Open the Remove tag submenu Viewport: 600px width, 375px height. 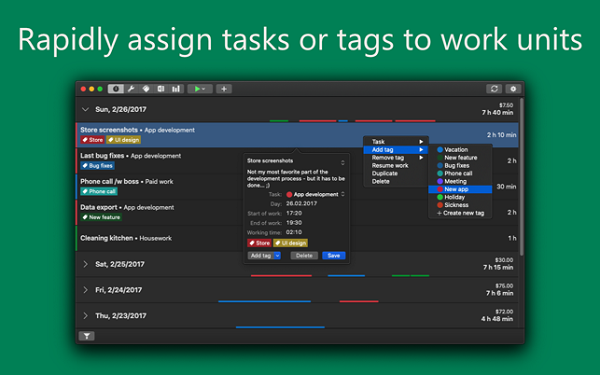(x=396, y=158)
